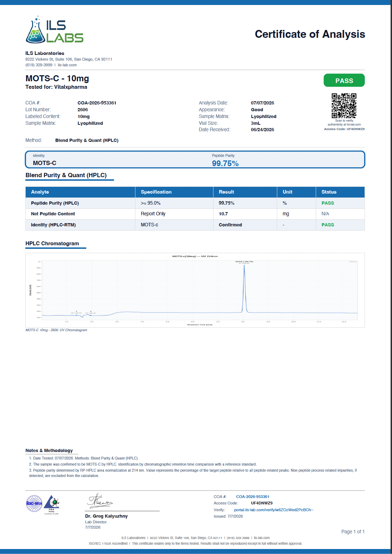Click the Identity (HPLC-RTM) row label
This screenshot has width=392, height=554.
(53, 225)
